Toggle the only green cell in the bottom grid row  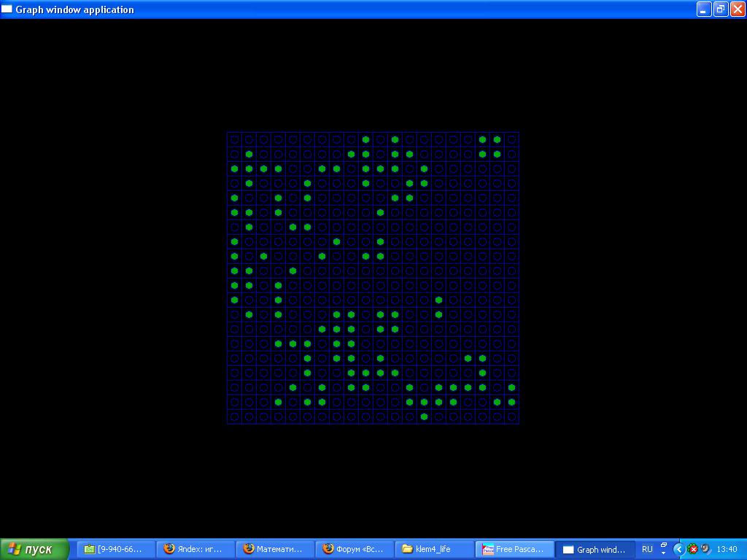pyautogui.click(x=424, y=416)
